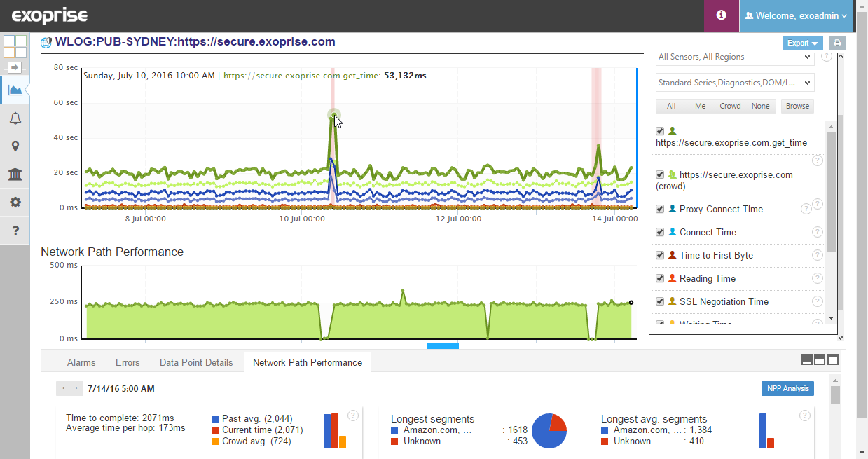This screenshot has height=459, width=868.
Task: Click help icon next to sensors dropdown
Action: click(x=826, y=56)
